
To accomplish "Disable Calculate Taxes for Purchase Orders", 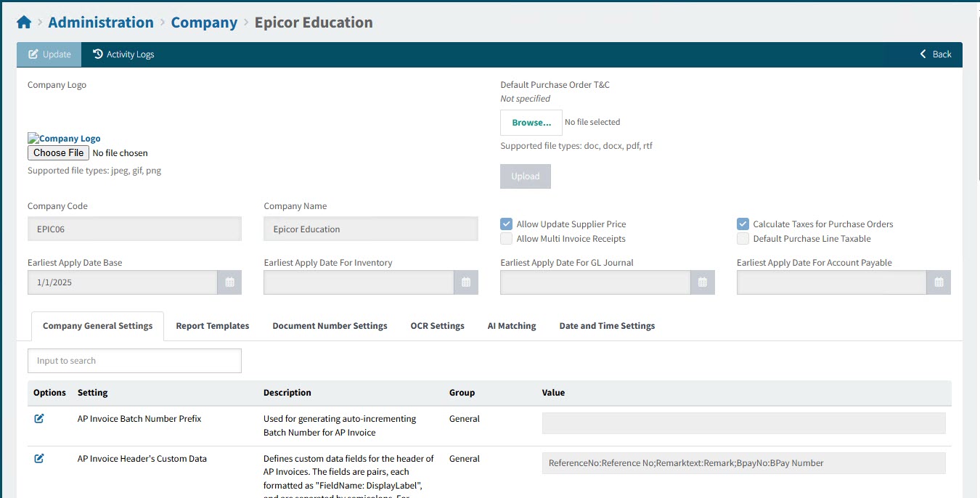I will [743, 224].
